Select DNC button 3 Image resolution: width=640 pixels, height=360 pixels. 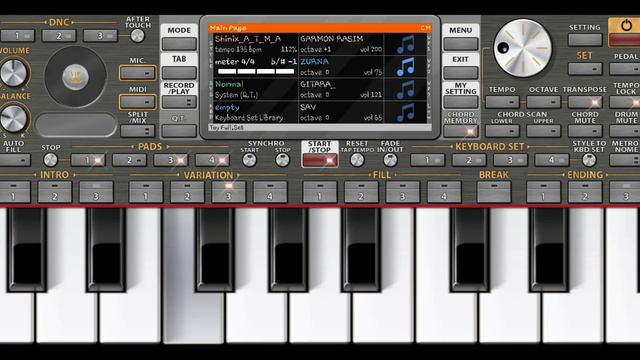(100, 36)
